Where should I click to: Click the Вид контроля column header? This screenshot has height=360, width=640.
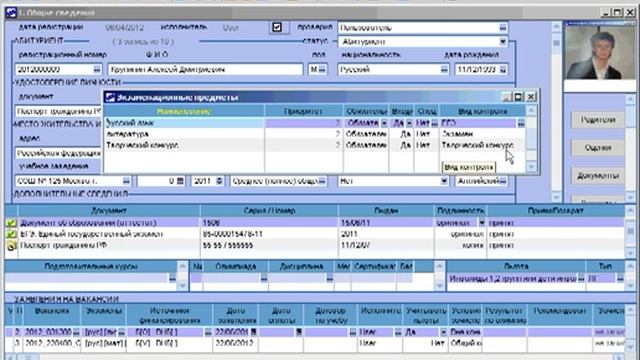(482, 111)
